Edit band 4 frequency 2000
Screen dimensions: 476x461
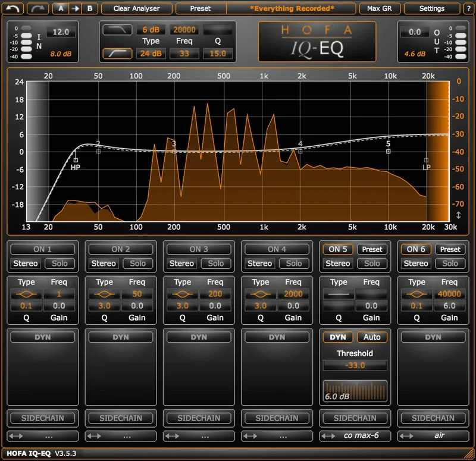[x=293, y=294]
